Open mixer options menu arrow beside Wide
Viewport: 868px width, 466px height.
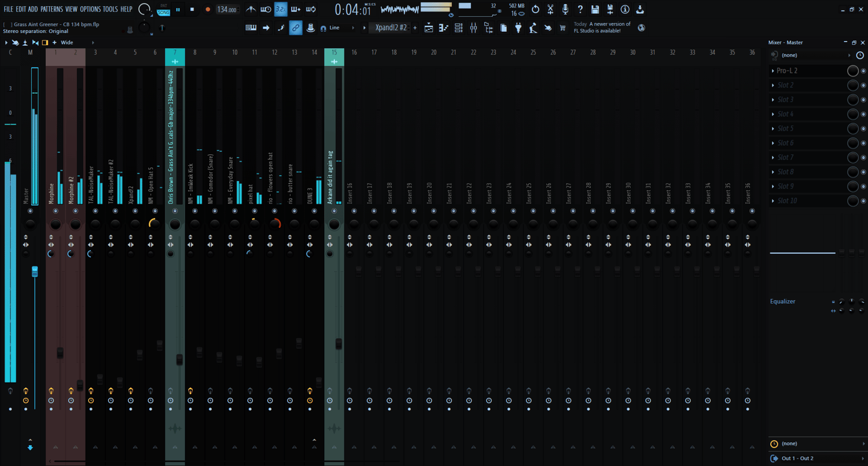pos(6,42)
